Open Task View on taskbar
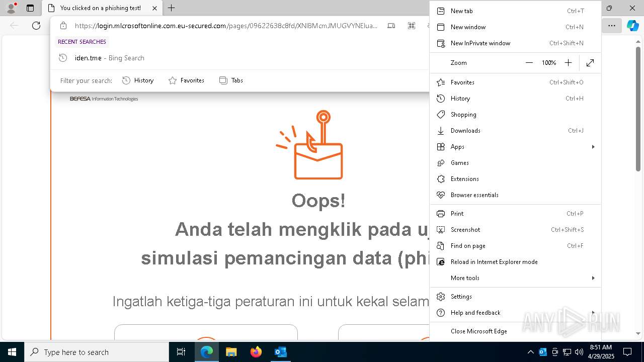The width and height of the screenshot is (644, 362). (181, 352)
